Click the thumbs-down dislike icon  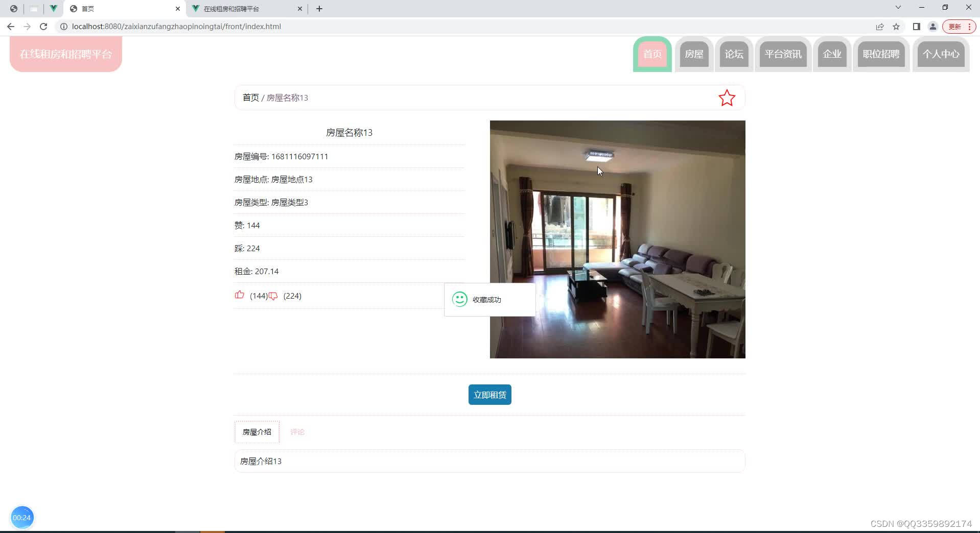click(x=273, y=296)
